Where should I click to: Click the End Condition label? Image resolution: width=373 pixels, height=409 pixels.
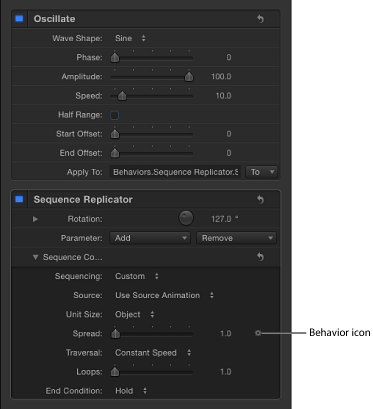[x=74, y=391]
